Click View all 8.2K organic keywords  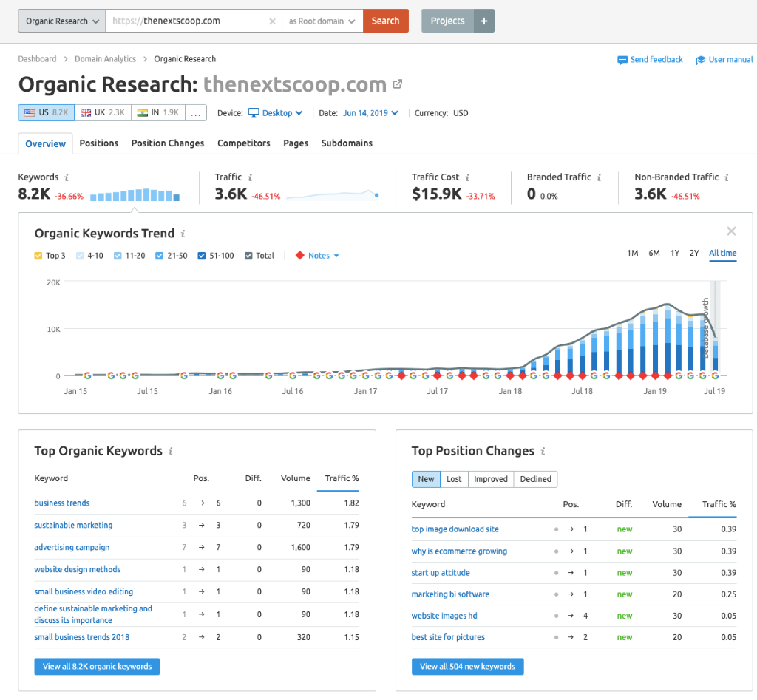click(97, 667)
